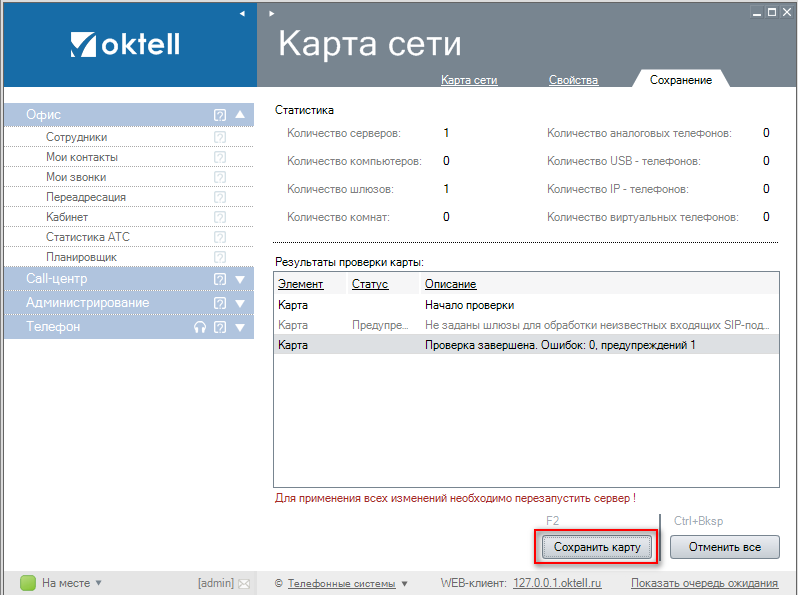Switch to the Свойства tab

tap(573, 80)
